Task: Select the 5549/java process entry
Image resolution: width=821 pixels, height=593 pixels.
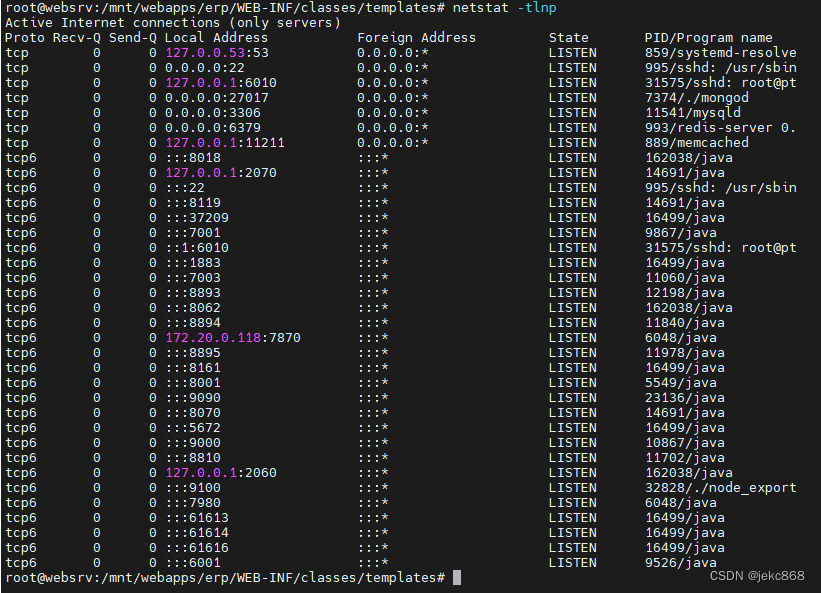Action: (681, 383)
